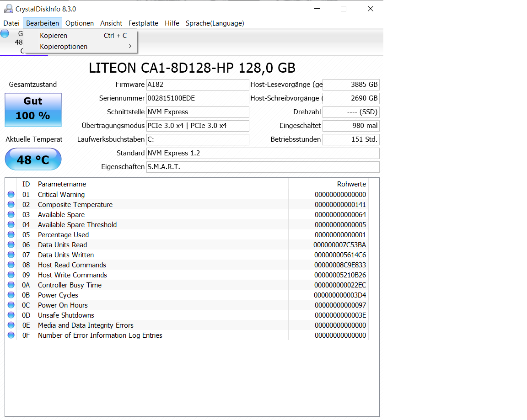The image size is (527, 420).
Task: Open the Sprache(Language) menu
Action: (215, 23)
